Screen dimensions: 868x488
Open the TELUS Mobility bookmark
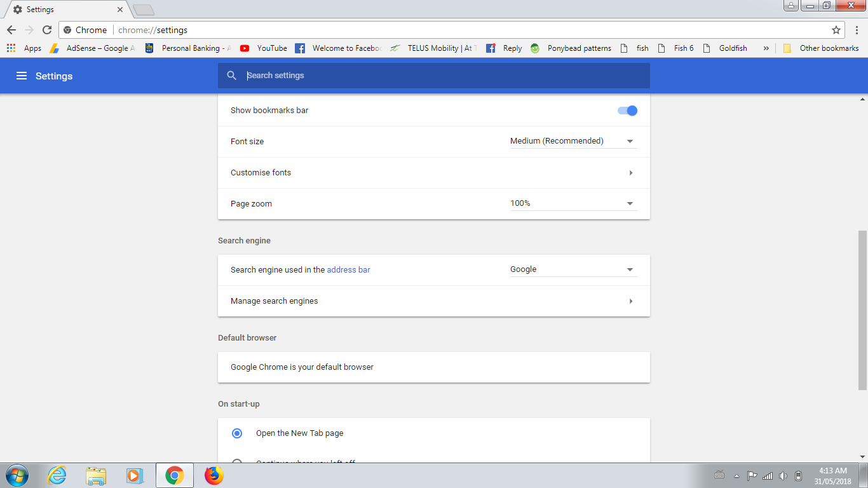point(433,48)
